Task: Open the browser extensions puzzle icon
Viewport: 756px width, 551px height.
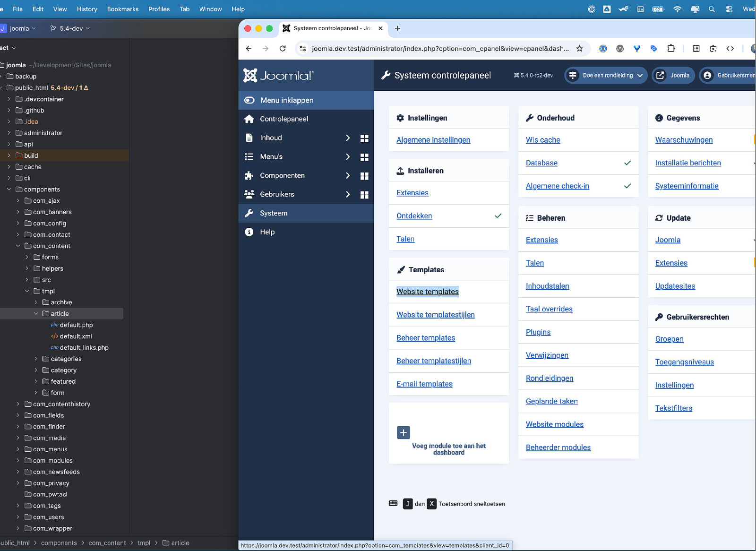Action: coord(670,48)
